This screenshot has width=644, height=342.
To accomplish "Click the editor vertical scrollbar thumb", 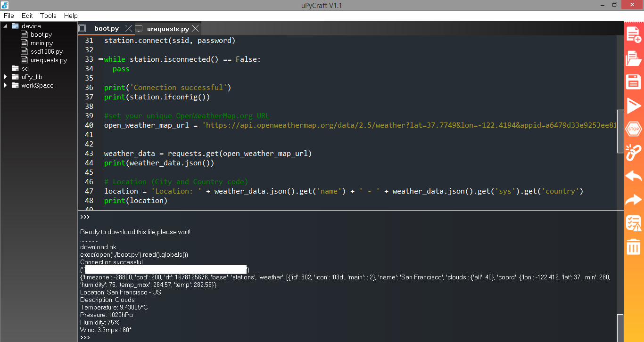I will click(x=620, y=131).
